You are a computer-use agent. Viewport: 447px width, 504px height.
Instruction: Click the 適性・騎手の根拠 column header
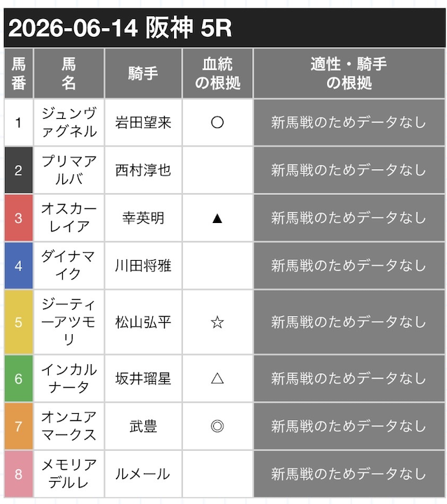(x=349, y=73)
